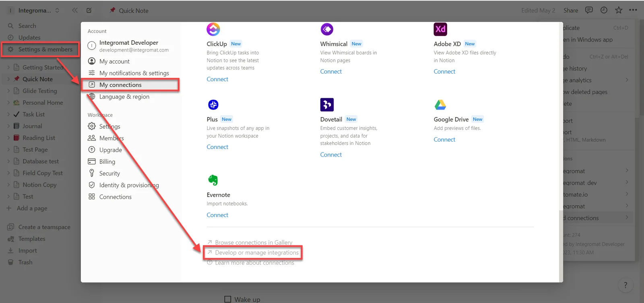Screen dimensions: 644x303
Task: Open the help question mark button
Action: [x=625, y=285]
